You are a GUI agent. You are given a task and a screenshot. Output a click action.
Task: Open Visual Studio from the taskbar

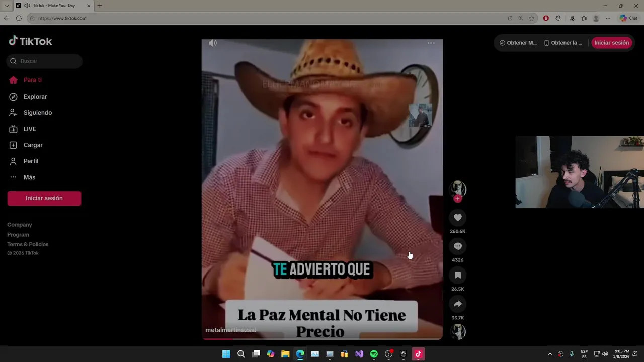pos(359,354)
